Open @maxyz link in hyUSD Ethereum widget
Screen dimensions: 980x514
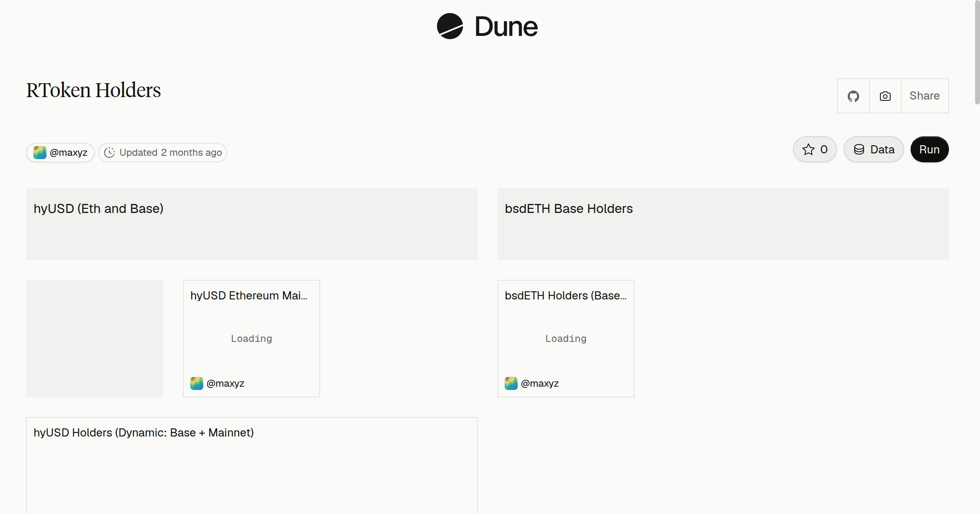(x=225, y=383)
